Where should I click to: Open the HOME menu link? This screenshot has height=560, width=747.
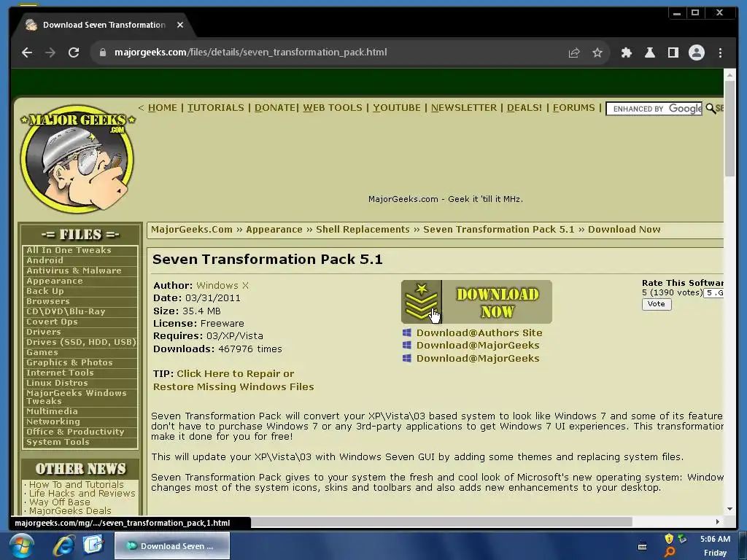163,108
